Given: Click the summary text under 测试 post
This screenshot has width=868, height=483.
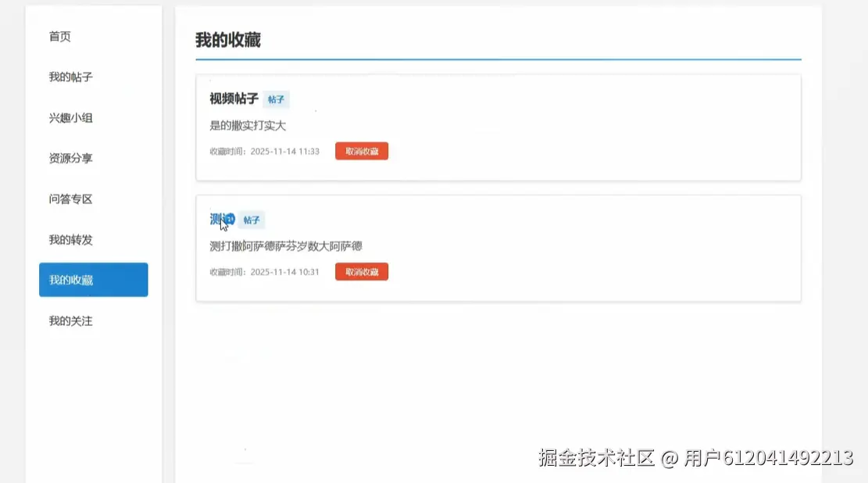Looking at the screenshot, I should click(x=288, y=245).
